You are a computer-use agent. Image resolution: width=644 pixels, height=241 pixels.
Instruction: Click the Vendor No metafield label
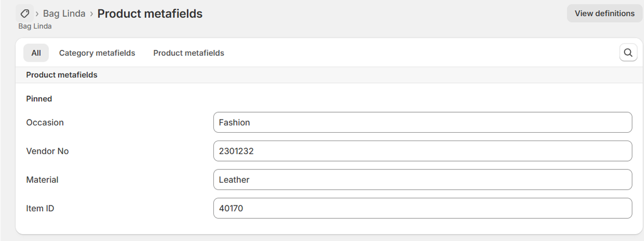coord(47,151)
